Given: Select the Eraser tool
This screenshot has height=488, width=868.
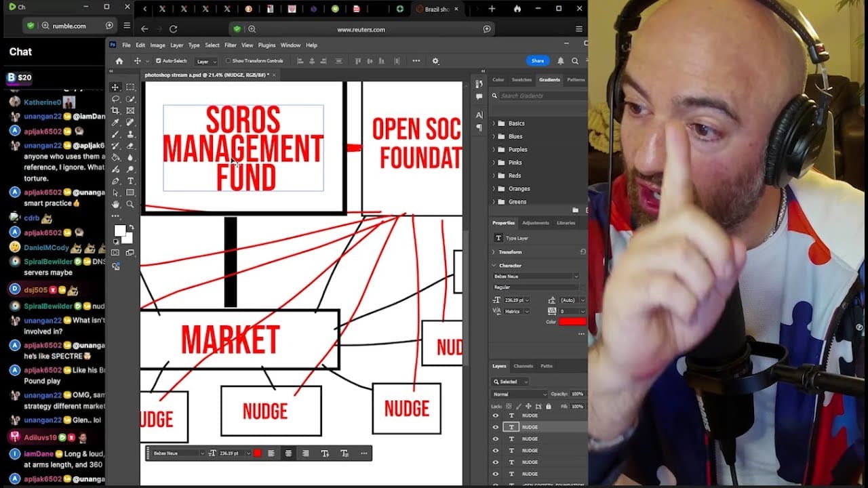Looking at the screenshot, I should click(130, 146).
